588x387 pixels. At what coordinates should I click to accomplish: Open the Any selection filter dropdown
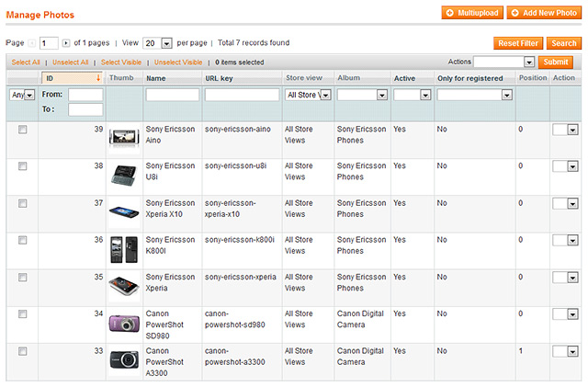(22, 95)
